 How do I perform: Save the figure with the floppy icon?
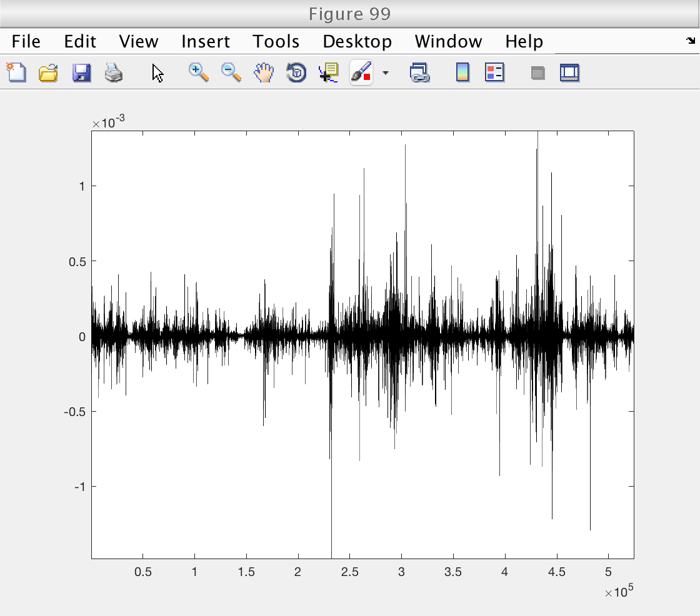pos(81,72)
